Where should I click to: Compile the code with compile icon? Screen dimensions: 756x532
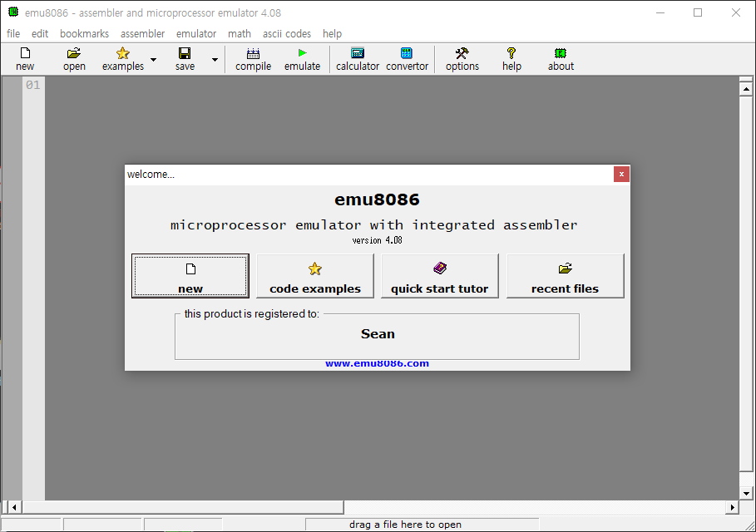[x=253, y=53]
